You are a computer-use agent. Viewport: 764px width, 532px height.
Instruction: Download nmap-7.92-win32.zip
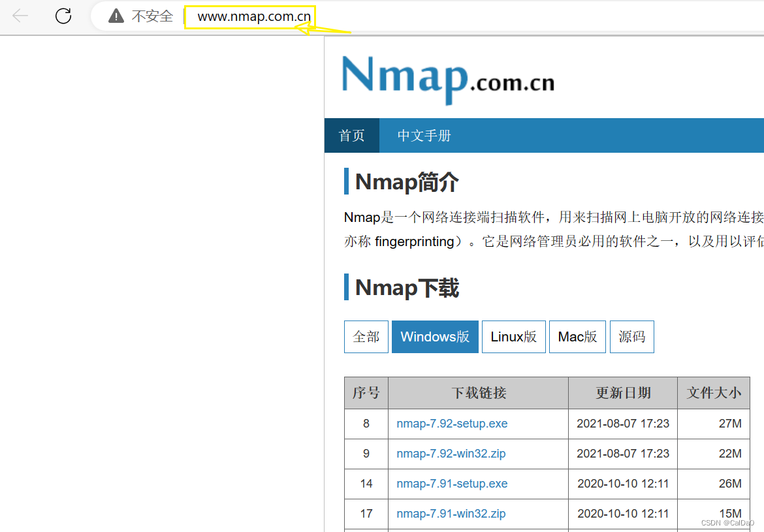coord(451,454)
